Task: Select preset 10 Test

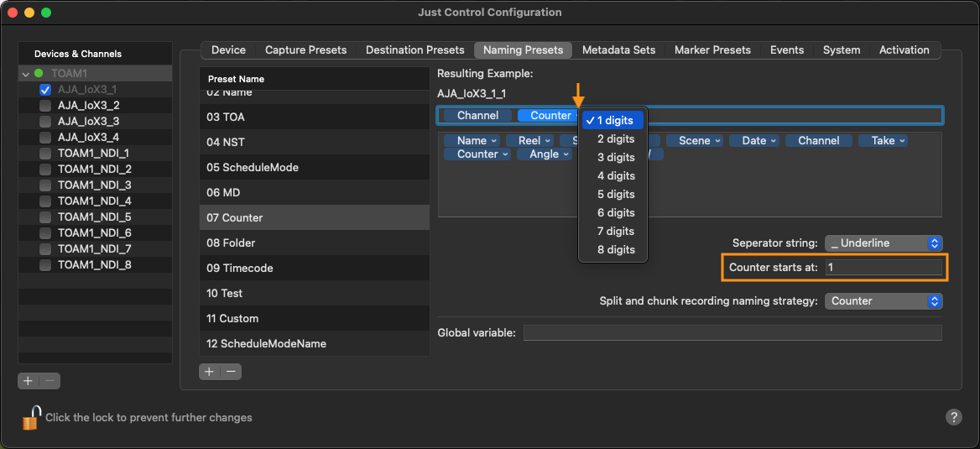Action: click(x=315, y=293)
